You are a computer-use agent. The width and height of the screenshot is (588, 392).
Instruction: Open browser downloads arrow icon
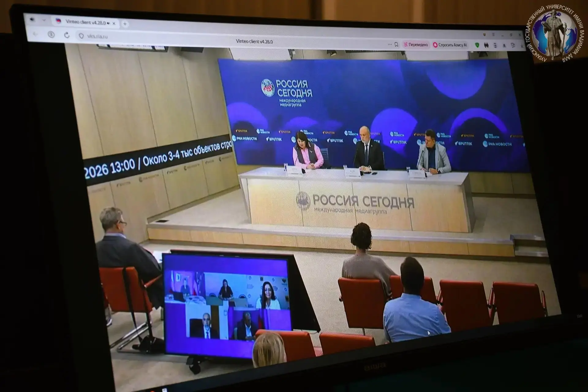522,46
